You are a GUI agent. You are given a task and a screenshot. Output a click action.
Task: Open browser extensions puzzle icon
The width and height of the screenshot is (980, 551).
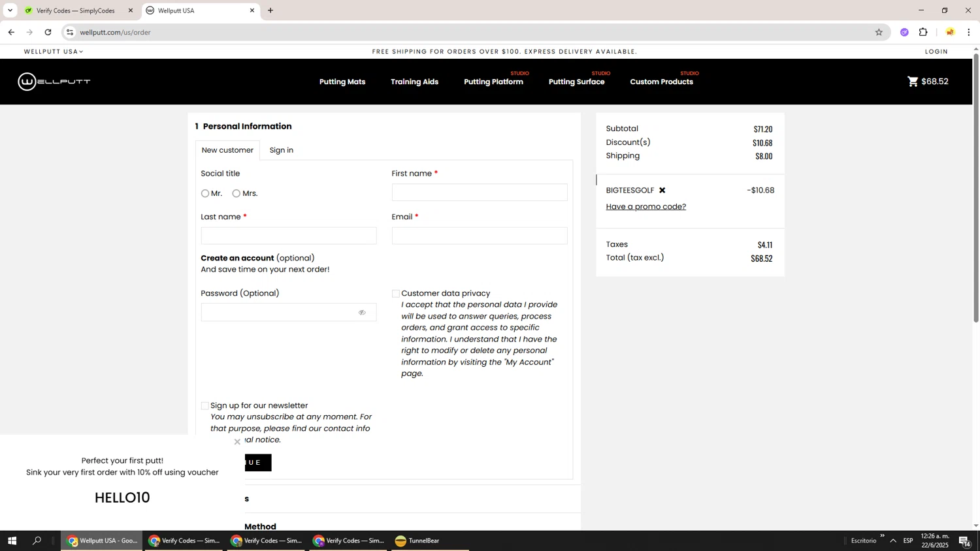(923, 32)
